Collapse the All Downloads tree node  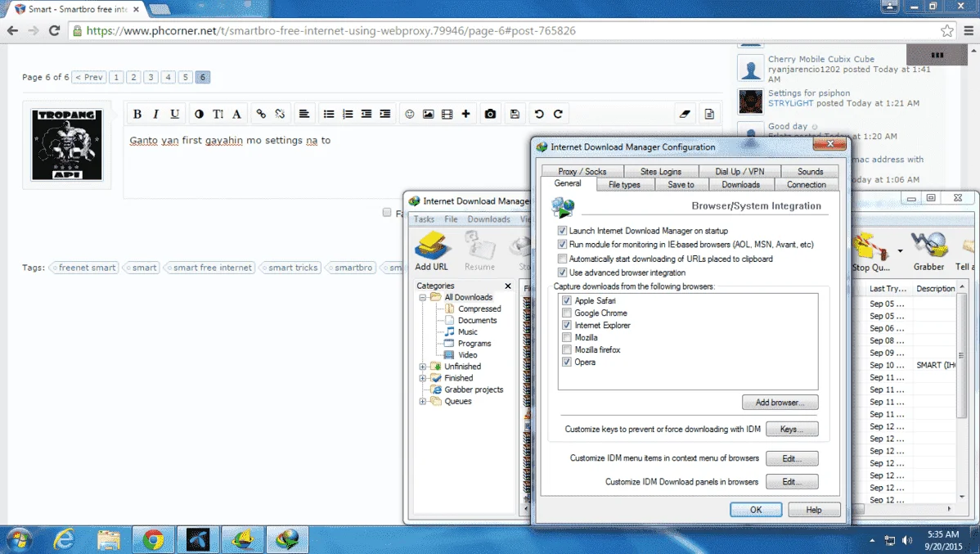coord(423,298)
